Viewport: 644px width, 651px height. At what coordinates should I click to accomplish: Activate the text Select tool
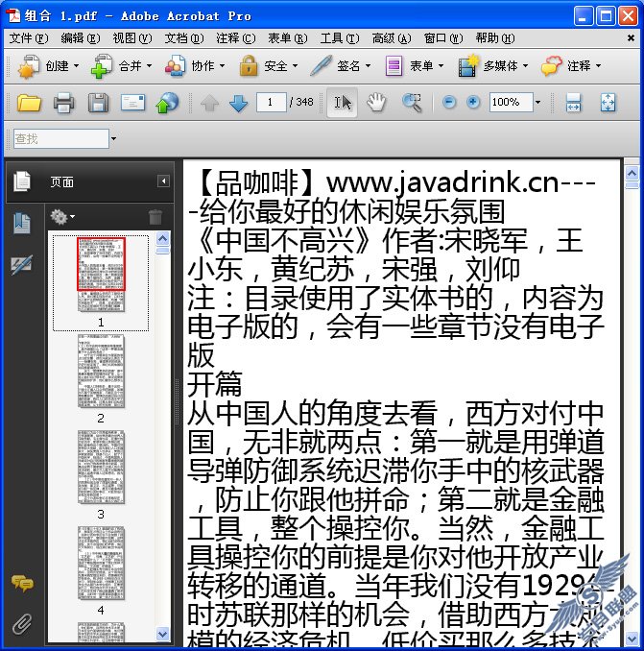(x=342, y=102)
